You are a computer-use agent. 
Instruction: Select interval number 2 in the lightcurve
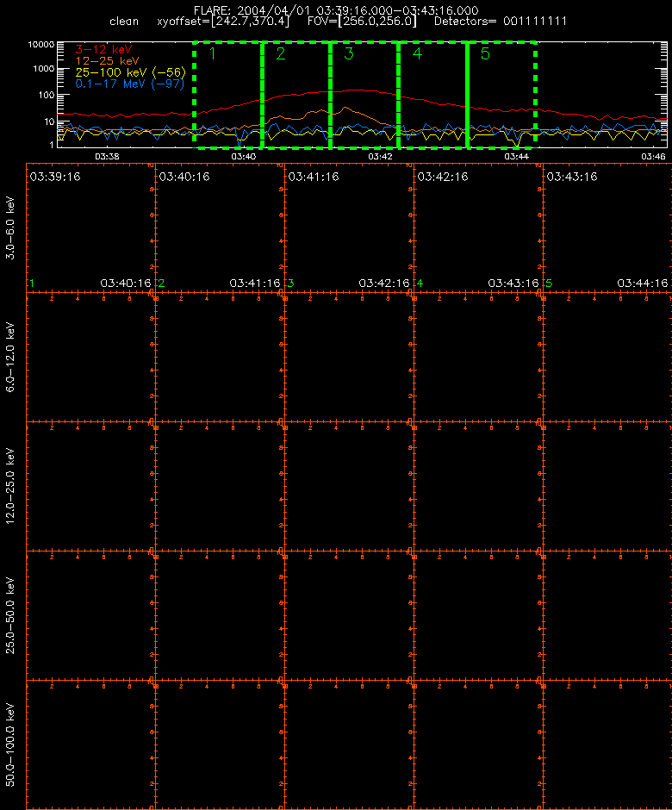tap(281, 53)
